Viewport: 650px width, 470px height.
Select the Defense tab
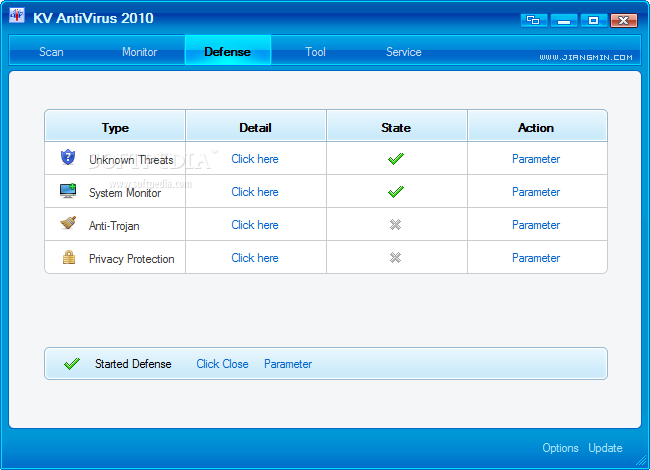pos(228,52)
